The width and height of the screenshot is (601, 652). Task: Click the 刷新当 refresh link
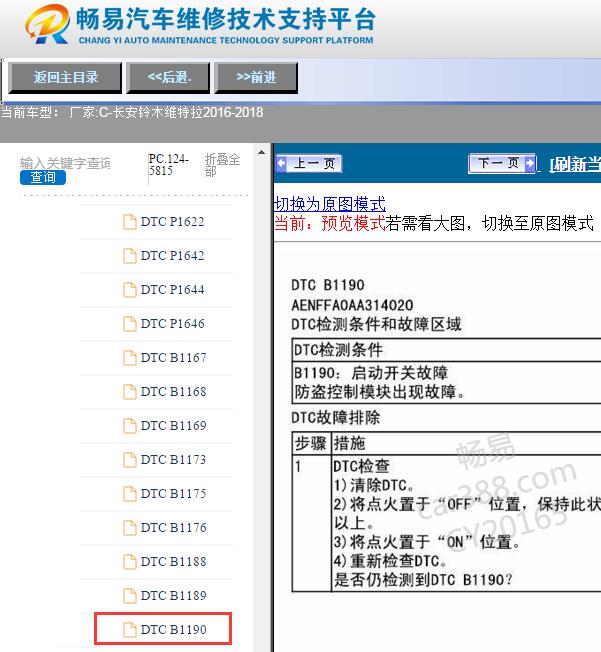point(575,165)
